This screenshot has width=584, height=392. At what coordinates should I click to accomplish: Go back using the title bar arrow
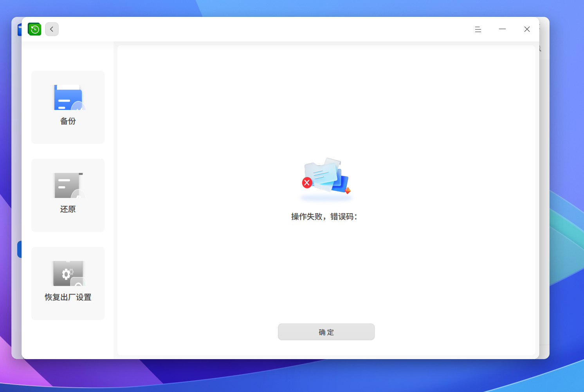click(x=52, y=29)
